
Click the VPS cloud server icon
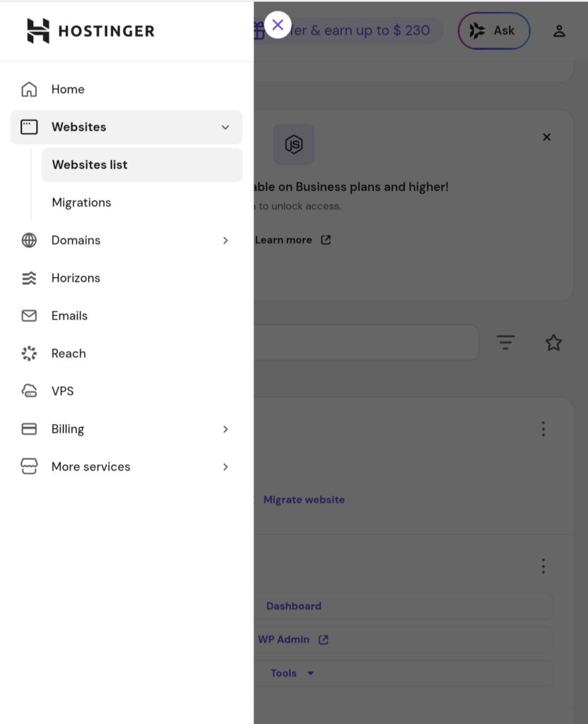[x=29, y=391]
